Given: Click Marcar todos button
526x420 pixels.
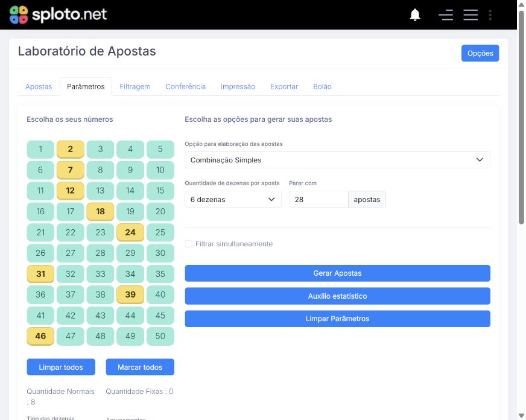Looking at the screenshot, I should 140,367.
